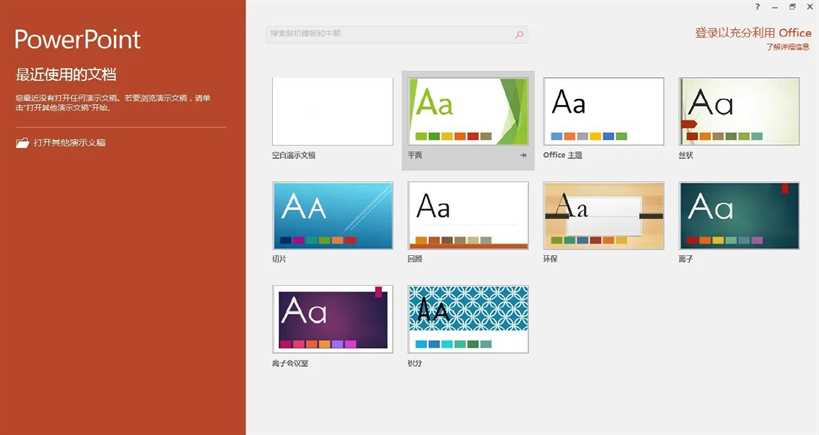This screenshot has width=819, height=435.
Task: Click the online template search box
Action: (390, 34)
